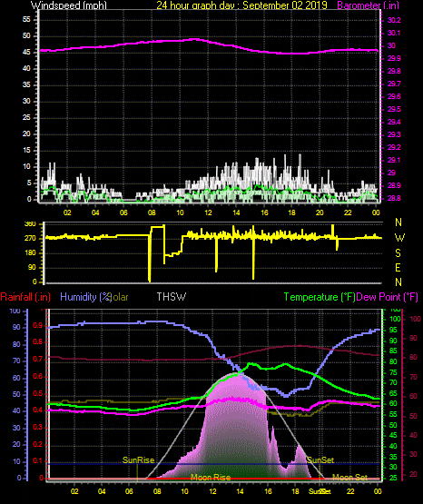Click the Windspeed (mph) axis label

tap(69, 5)
